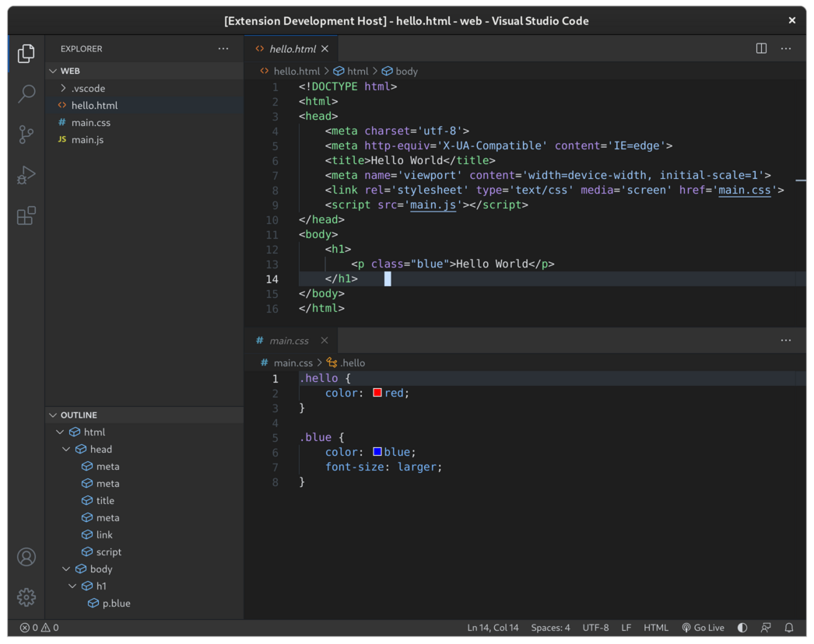Click the split editor right icon
The height and width of the screenshot is (644, 814).
coord(761,49)
